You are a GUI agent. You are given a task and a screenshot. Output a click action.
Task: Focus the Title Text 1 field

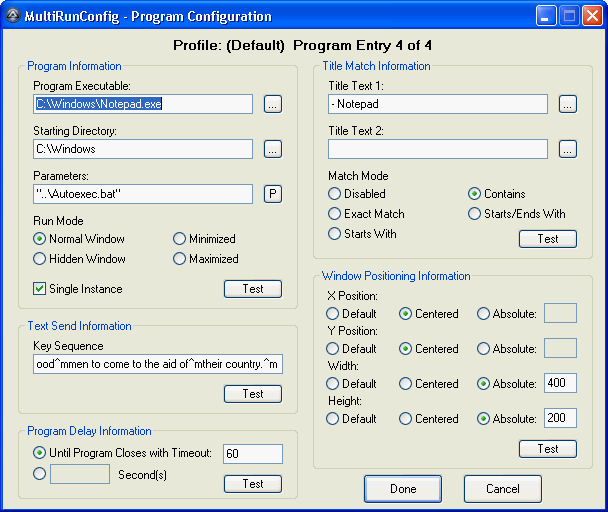tap(438, 104)
